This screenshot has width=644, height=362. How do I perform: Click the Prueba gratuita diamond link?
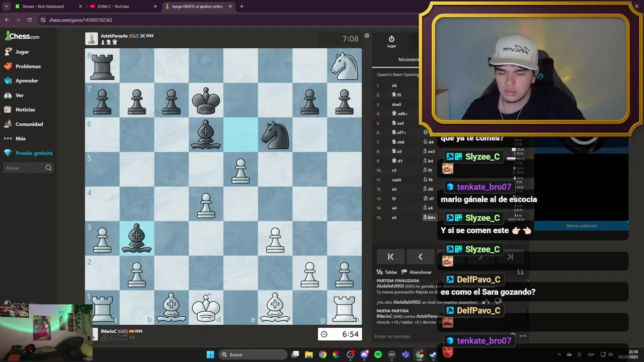(x=28, y=153)
